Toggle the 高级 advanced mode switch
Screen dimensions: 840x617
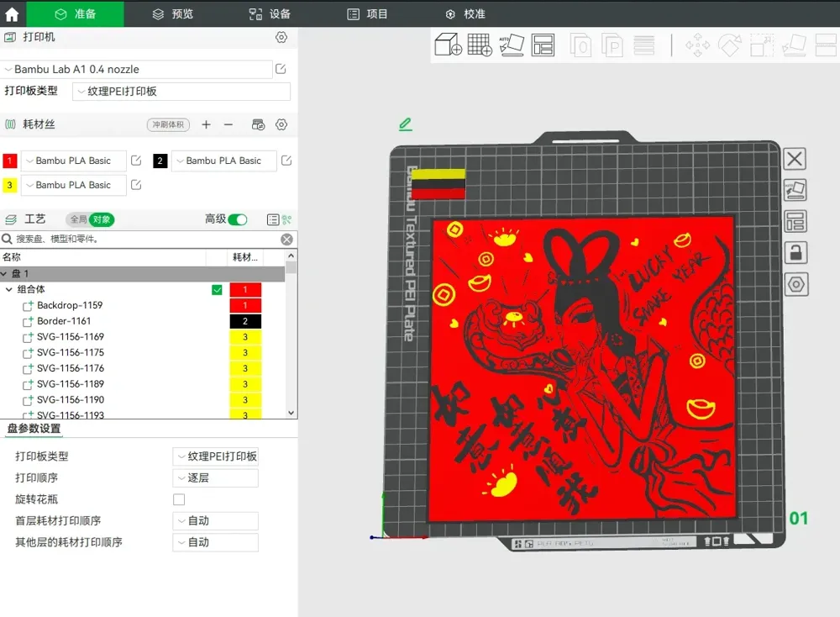[x=238, y=219]
